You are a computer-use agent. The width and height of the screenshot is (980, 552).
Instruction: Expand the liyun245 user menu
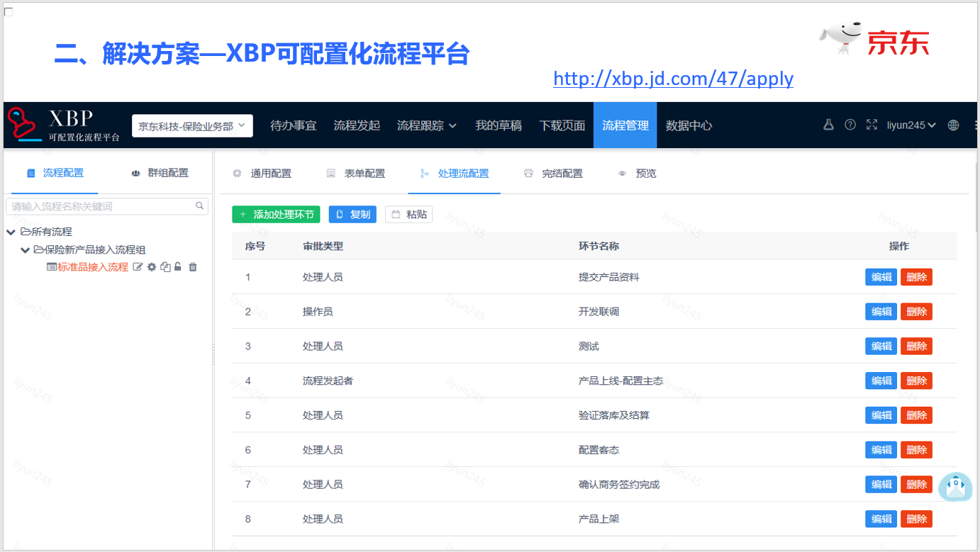(x=911, y=125)
